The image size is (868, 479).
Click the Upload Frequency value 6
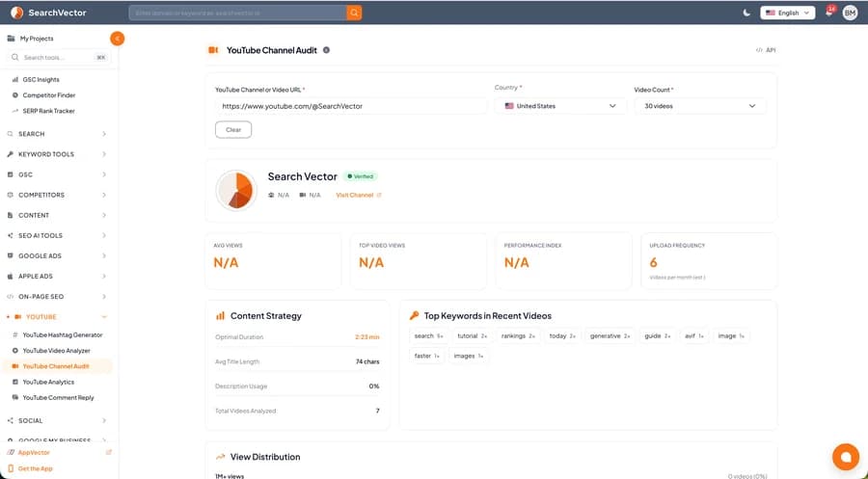(x=653, y=262)
